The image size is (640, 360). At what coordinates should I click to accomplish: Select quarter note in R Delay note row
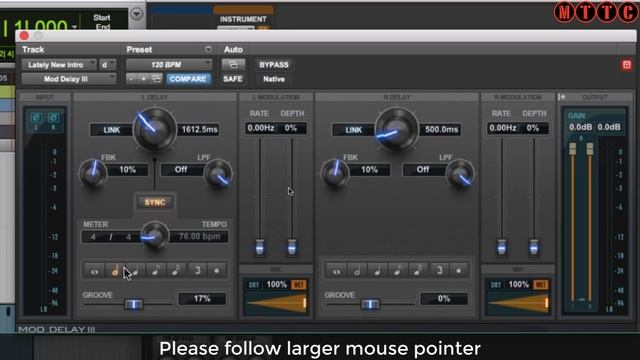coord(377,271)
